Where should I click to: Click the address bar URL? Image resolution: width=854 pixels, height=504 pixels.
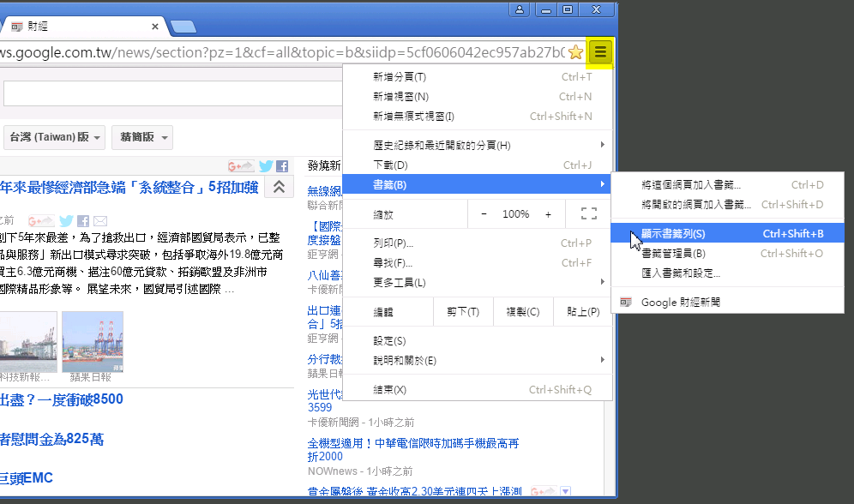pyautogui.click(x=281, y=52)
